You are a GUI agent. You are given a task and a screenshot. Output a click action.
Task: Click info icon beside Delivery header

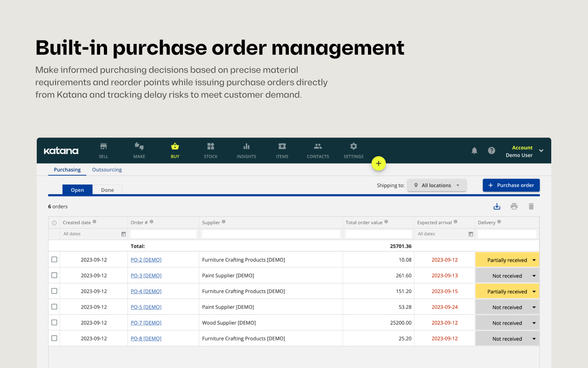pyautogui.click(x=499, y=222)
